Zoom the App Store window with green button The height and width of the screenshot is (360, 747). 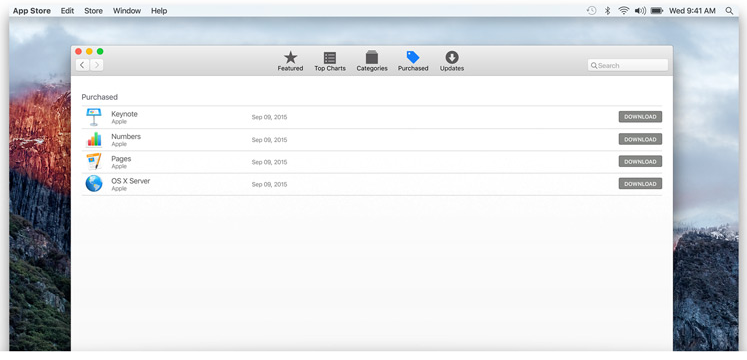click(x=100, y=51)
